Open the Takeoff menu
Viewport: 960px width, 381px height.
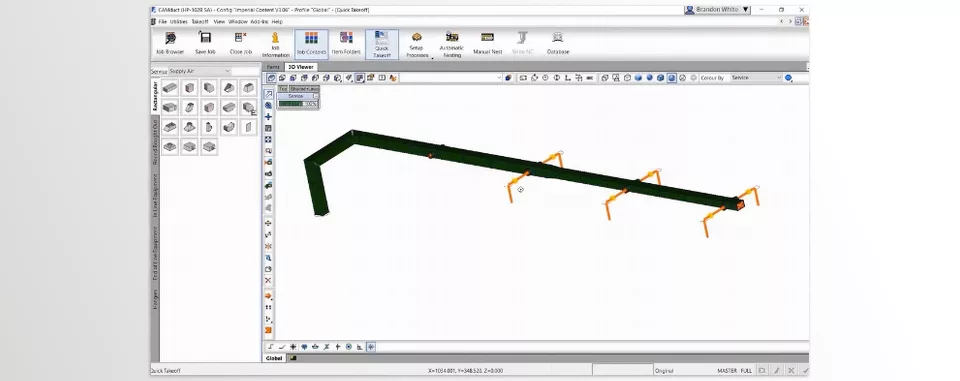click(200, 21)
